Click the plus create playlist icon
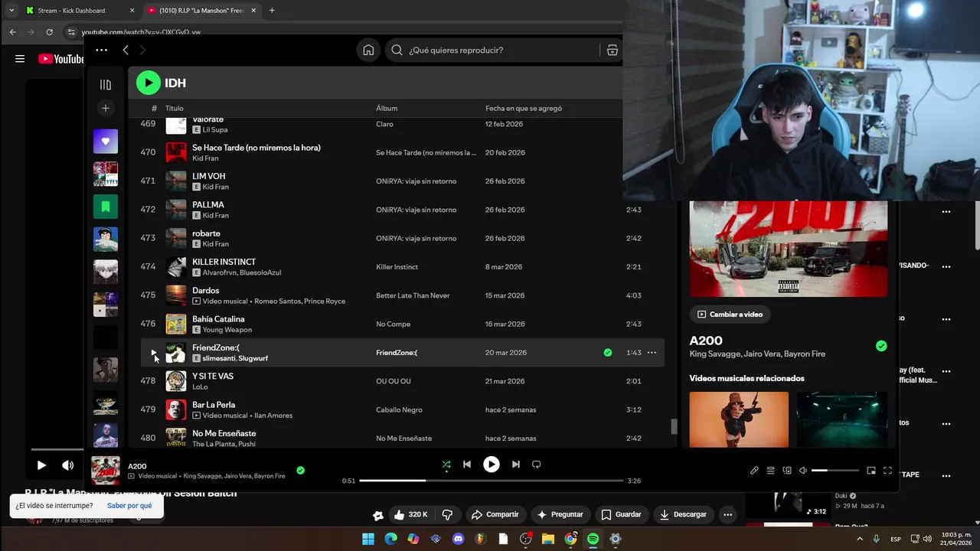This screenshot has width=980, height=551. [x=106, y=108]
